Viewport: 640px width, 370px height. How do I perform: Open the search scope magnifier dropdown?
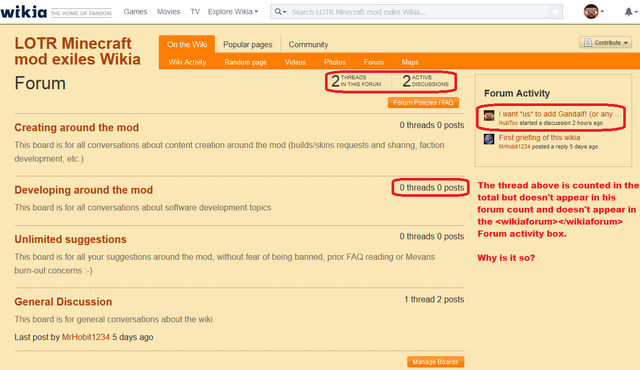(280, 12)
